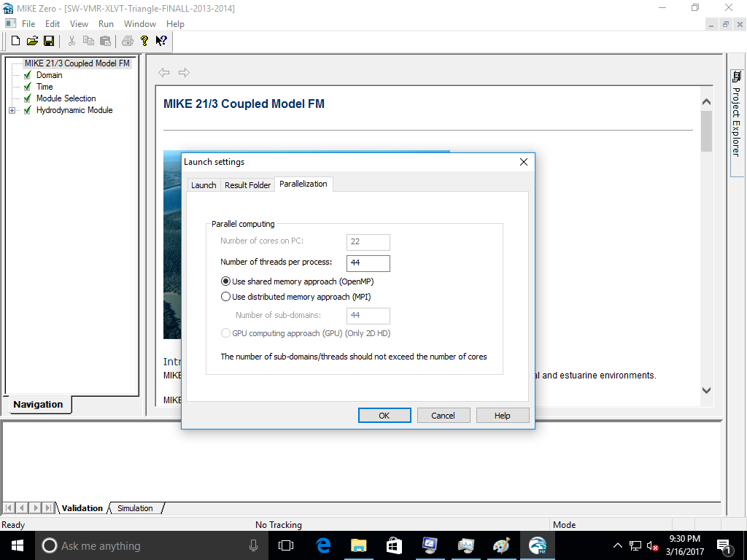Open the Action Center notification icon
Viewport: 747px width, 560px height.
point(725,546)
